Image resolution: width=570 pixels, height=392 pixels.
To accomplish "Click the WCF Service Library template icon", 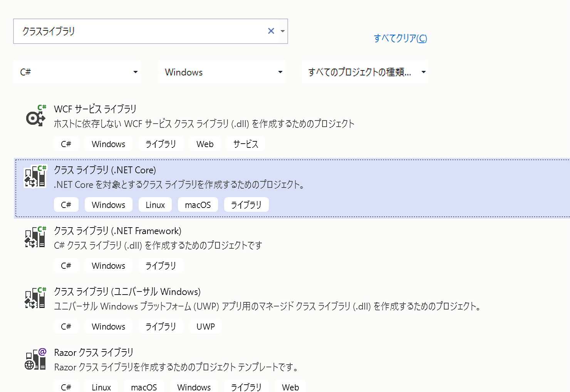I will click(36, 116).
